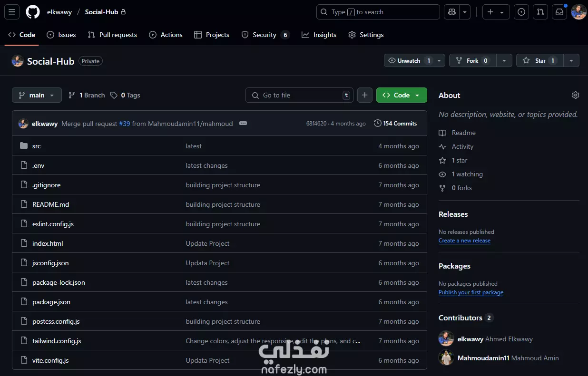Open Contributors section heading
The height and width of the screenshot is (376, 588).
coord(466,318)
